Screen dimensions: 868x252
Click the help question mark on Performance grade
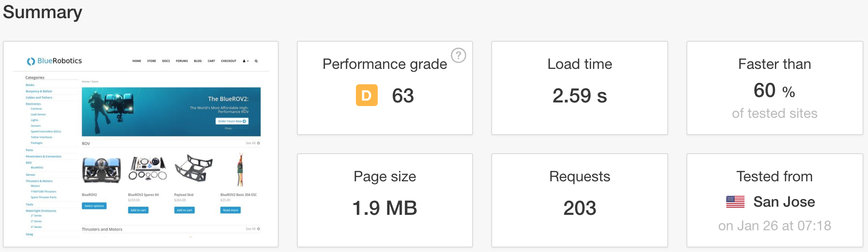point(458,55)
